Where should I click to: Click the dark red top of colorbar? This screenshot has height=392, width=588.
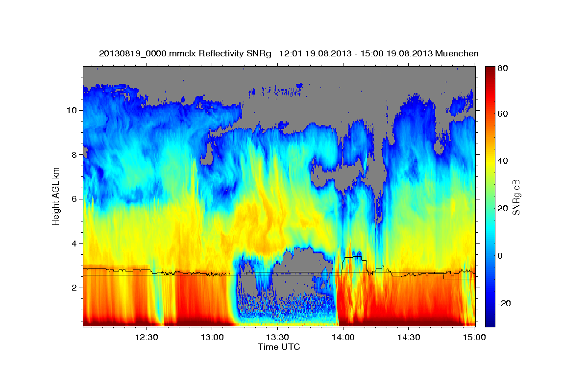click(x=490, y=70)
